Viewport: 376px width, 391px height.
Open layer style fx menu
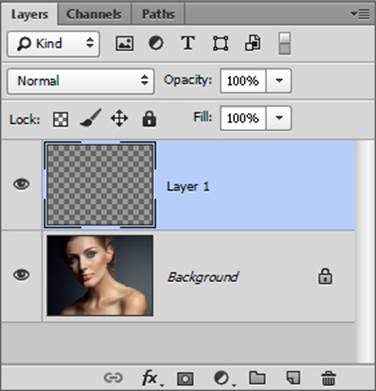point(151,378)
